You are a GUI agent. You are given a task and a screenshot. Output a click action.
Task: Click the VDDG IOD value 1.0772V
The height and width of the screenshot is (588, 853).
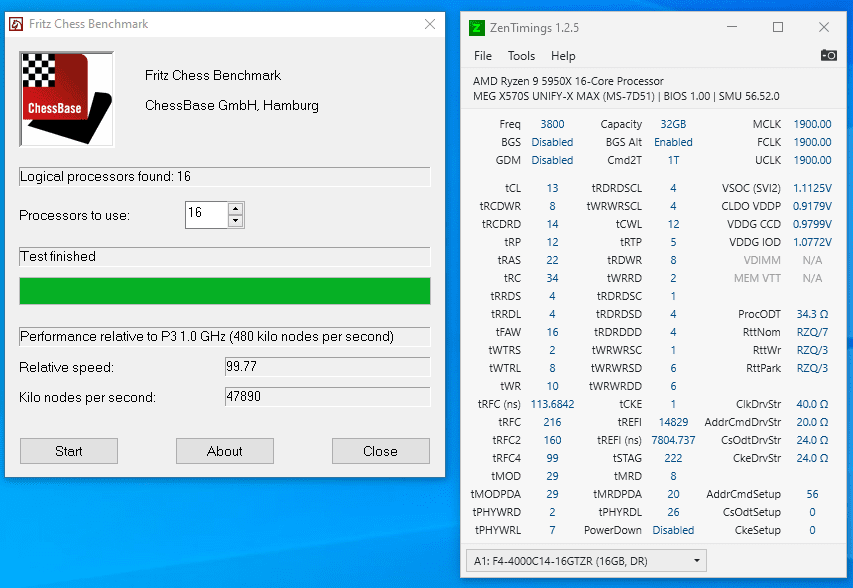pyautogui.click(x=812, y=242)
